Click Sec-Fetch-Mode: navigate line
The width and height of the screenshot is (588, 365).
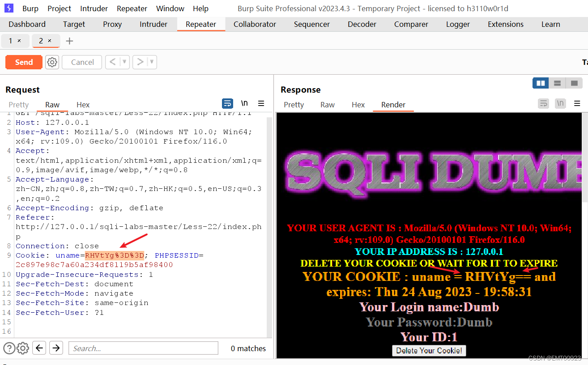click(74, 293)
